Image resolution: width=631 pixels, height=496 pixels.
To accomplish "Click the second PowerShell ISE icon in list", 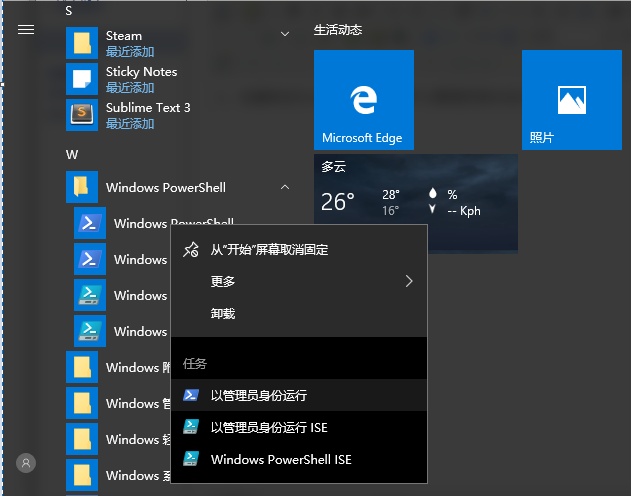I will (x=90, y=331).
